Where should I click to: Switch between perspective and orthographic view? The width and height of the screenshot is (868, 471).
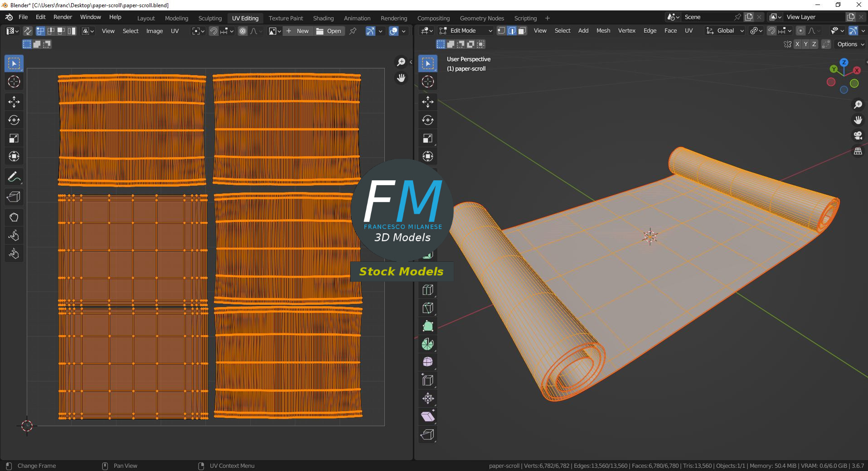point(858,151)
